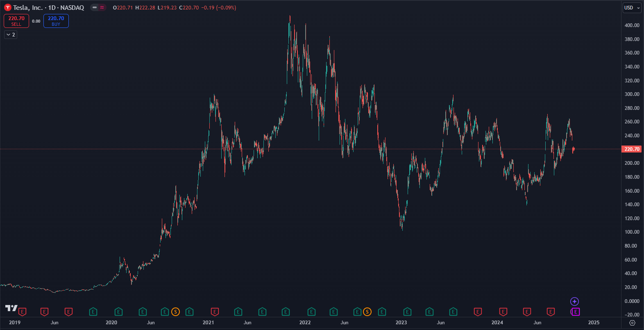Click the red earnings marker near 2024

pos(503,312)
